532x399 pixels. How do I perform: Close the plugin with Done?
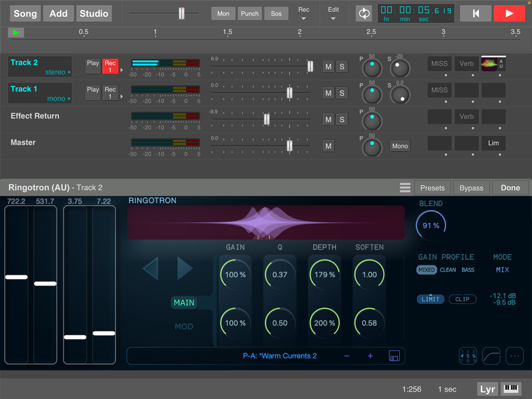point(510,188)
